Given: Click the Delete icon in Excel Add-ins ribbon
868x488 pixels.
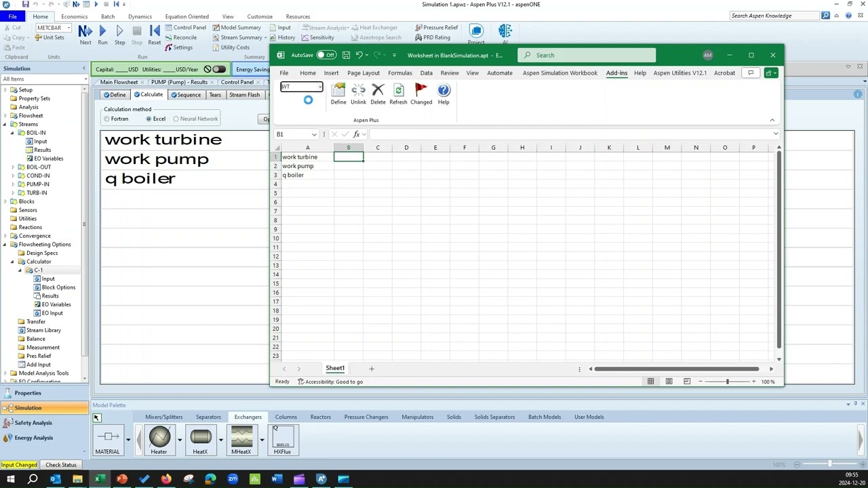Looking at the screenshot, I should 378,94.
